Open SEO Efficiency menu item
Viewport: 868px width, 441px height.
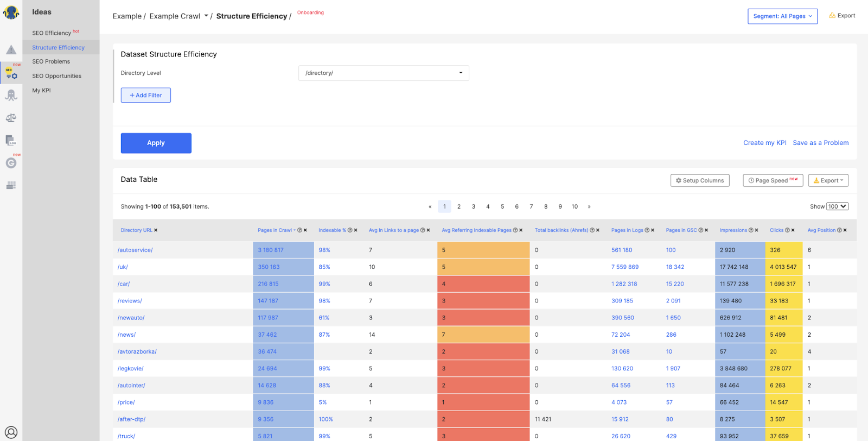click(x=52, y=33)
